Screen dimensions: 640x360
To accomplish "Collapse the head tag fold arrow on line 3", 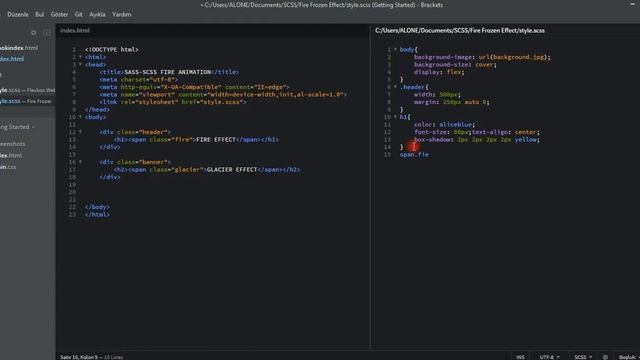I will coord(80,64).
